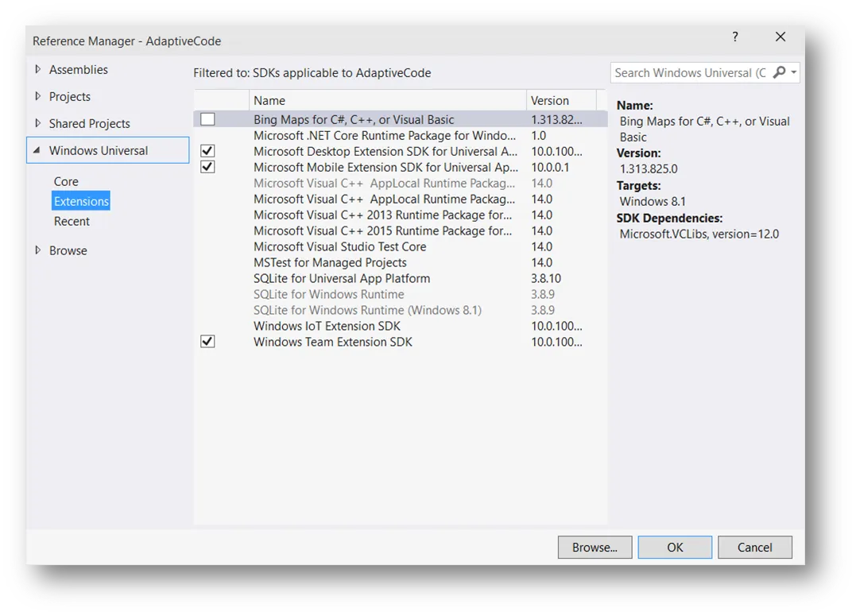Select SQLite for Universal App Platform
Image resolution: width=856 pixels, height=616 pixels.
[400, 278]
